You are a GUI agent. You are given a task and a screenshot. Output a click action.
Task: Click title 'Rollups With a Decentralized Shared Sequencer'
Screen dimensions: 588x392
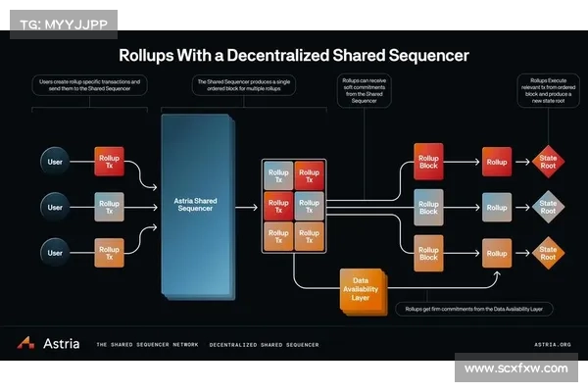(294, 55)
